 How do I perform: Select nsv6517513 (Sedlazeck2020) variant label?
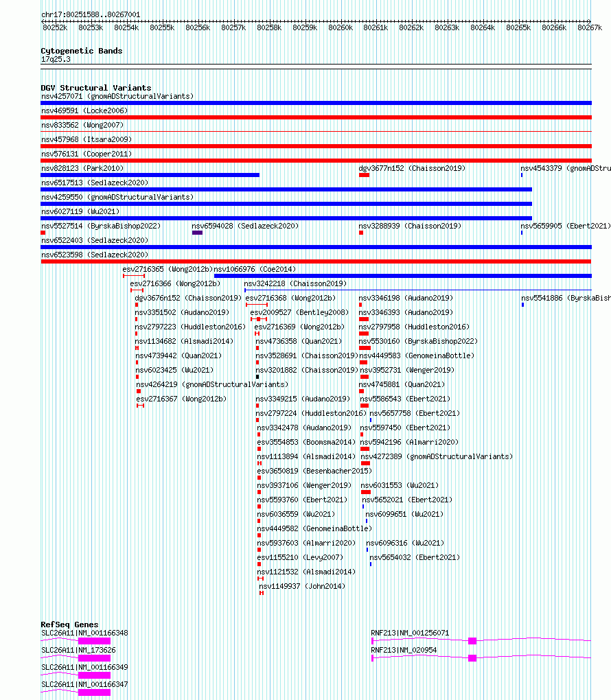(x=94, y=183)
